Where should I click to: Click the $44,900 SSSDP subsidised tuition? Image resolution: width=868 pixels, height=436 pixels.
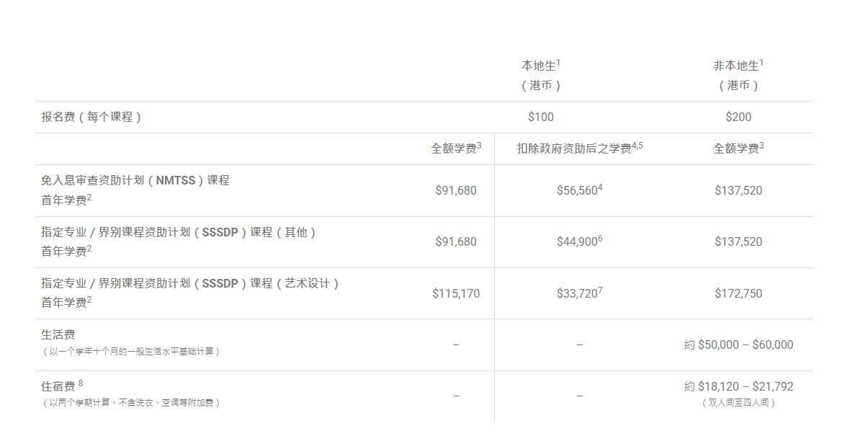(x=576, y=242)
